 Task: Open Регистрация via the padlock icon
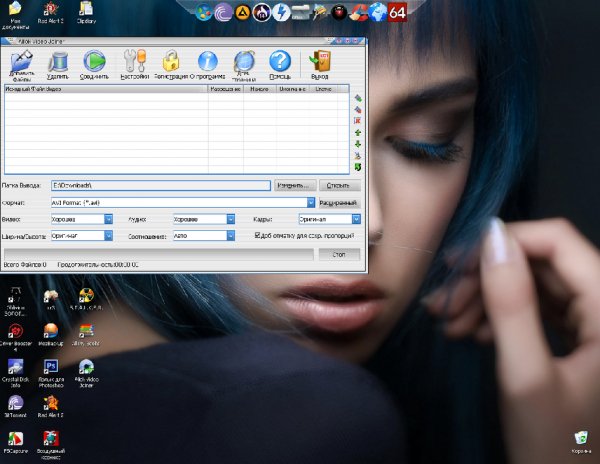click(x=171, y=61)
